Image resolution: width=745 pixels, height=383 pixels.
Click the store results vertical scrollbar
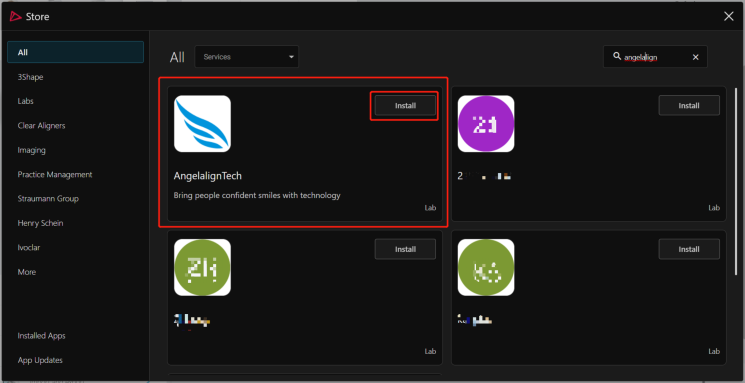pyautogui.click(x=736, y=181)
